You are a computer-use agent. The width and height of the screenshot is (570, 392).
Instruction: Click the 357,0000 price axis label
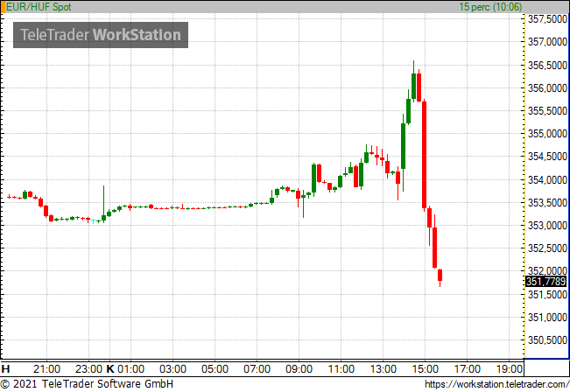(547, 42)
